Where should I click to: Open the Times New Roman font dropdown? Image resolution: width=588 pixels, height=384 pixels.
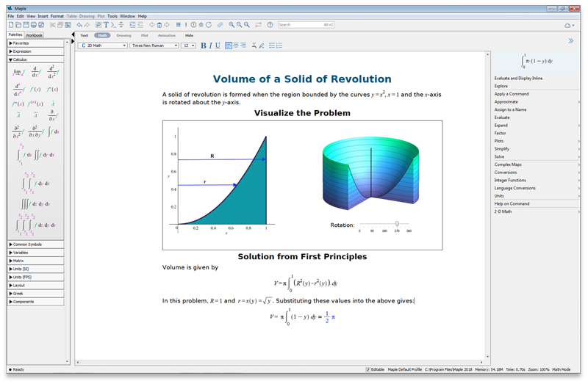pyautogui.click(x=154, y=46)
